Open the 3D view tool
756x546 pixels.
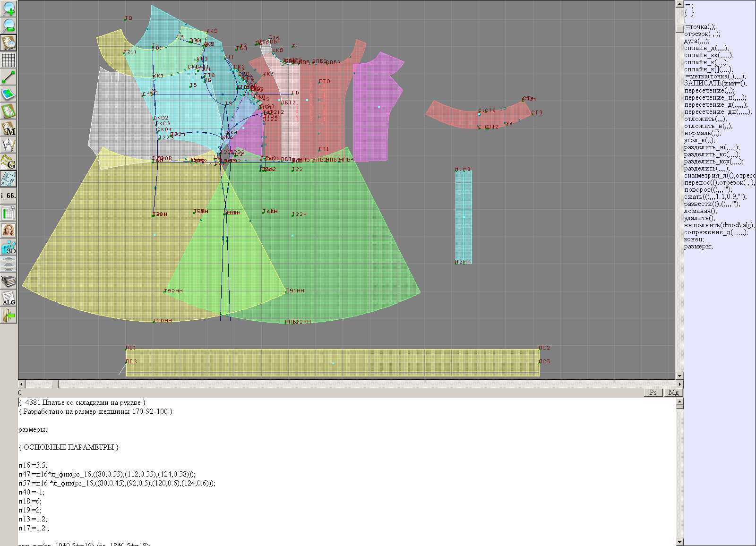pos(9,247)
